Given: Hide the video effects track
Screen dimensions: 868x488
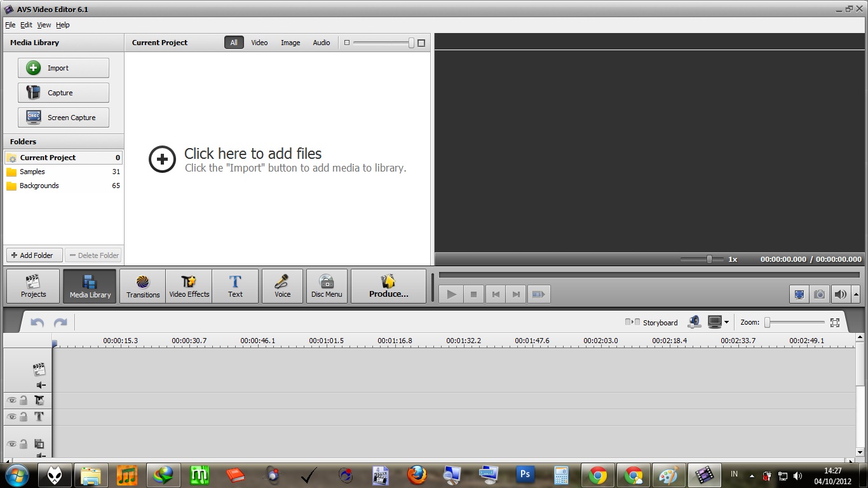Looking at the screenshot, I should [11, 400].
